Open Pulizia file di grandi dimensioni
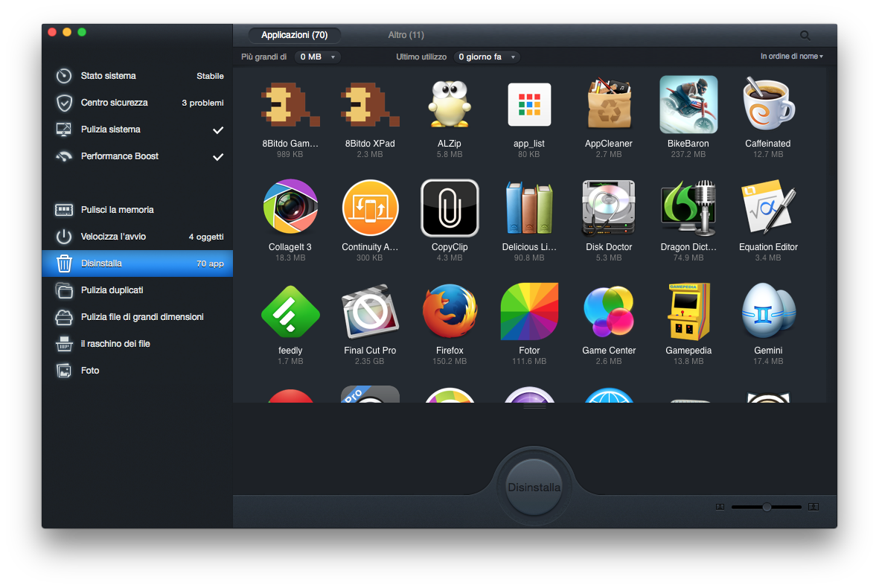This screenshot has height=588, width=879. pos(138,317)
